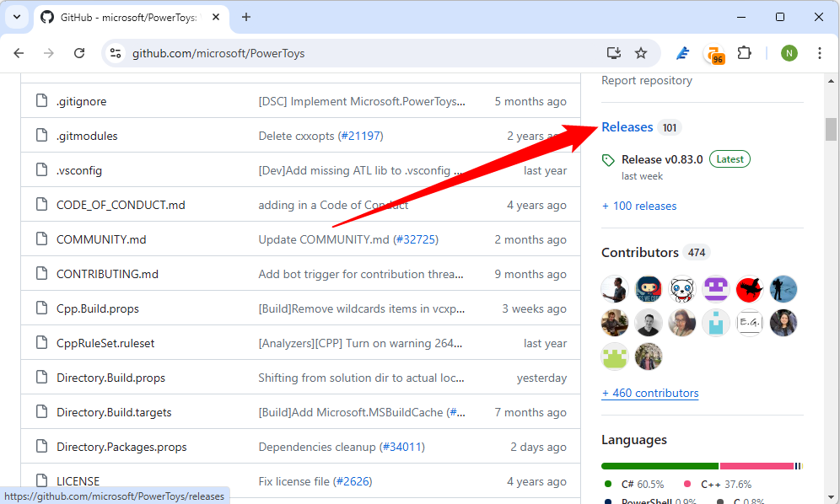The image size is (840, 504).
Task: Click the page vertical scrollbar thumb
Action: click(831, 129)
